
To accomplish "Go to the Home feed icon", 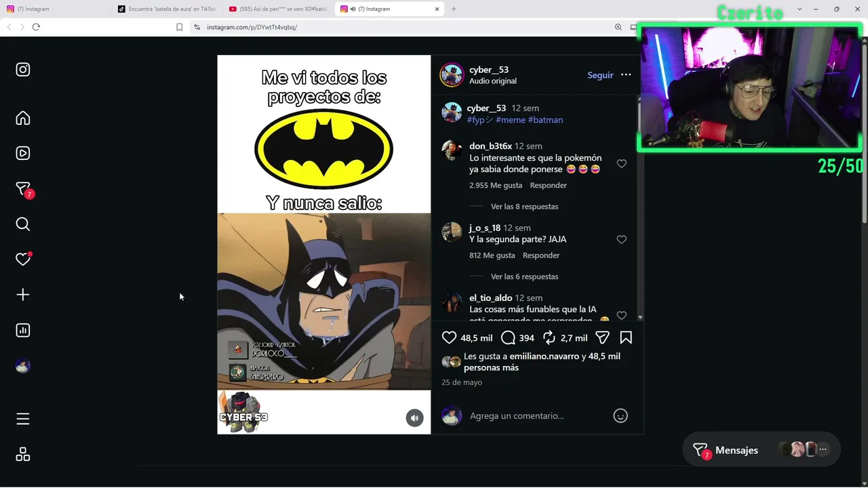I will [x=23, y=118].
